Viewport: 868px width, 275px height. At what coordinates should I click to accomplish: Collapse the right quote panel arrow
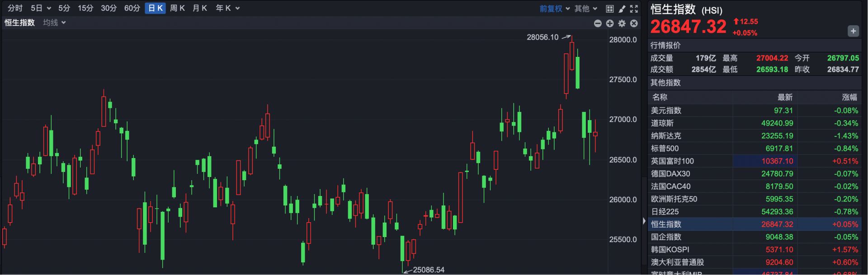tap(644, 221)
